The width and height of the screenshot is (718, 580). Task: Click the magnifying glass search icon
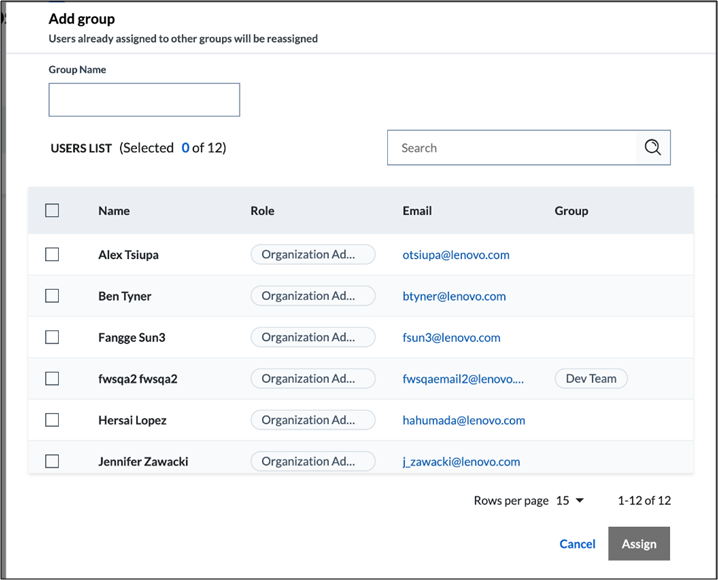(x=653, y=147)
